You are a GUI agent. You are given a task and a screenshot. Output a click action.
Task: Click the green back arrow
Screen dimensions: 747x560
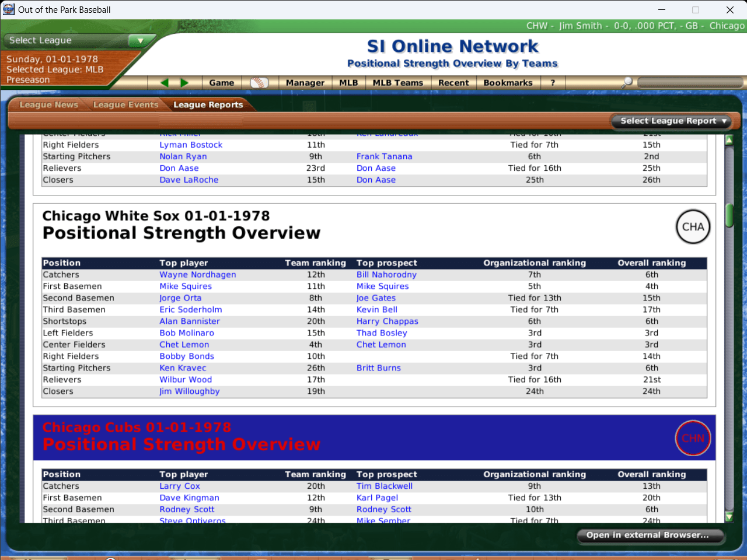tap(165, 83)
